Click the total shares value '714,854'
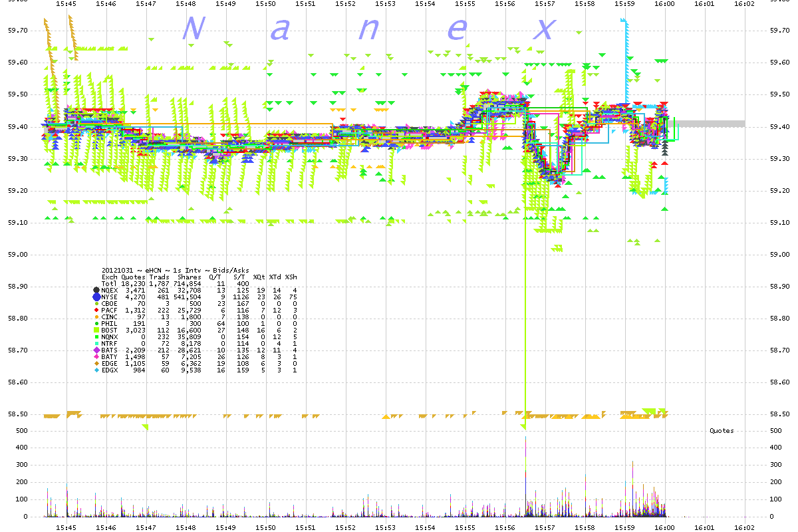 [187, 283]
